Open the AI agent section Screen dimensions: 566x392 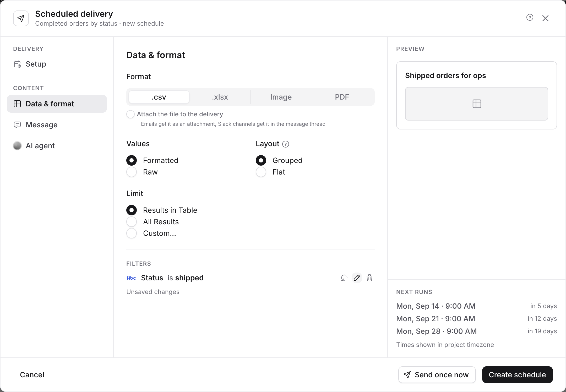(57, 146)
